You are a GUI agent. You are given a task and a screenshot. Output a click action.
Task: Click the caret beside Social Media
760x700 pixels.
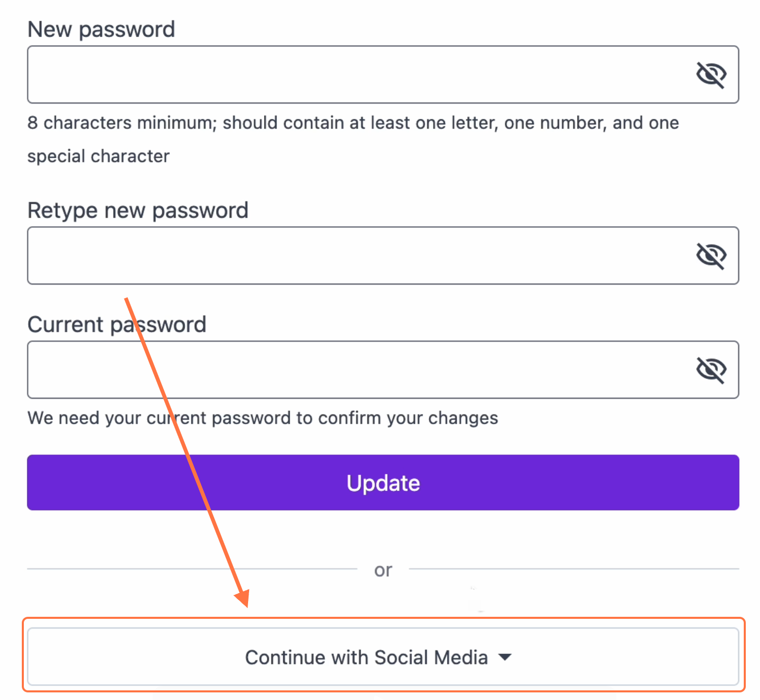tap(505, 657)
